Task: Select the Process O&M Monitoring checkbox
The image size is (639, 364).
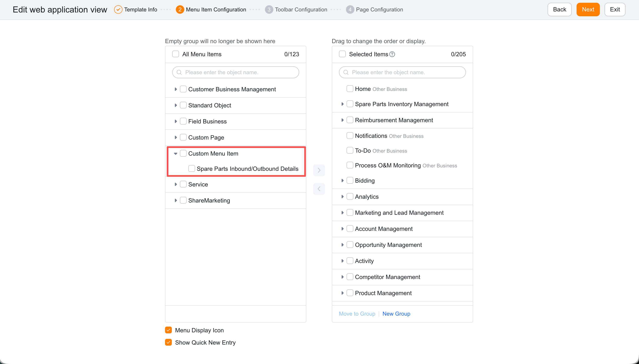Action: 350,165
